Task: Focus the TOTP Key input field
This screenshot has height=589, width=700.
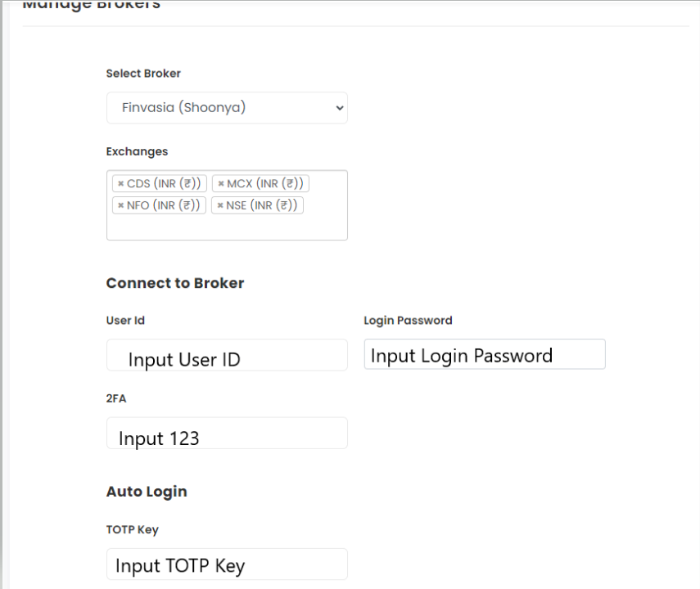Action: (227, 564)
